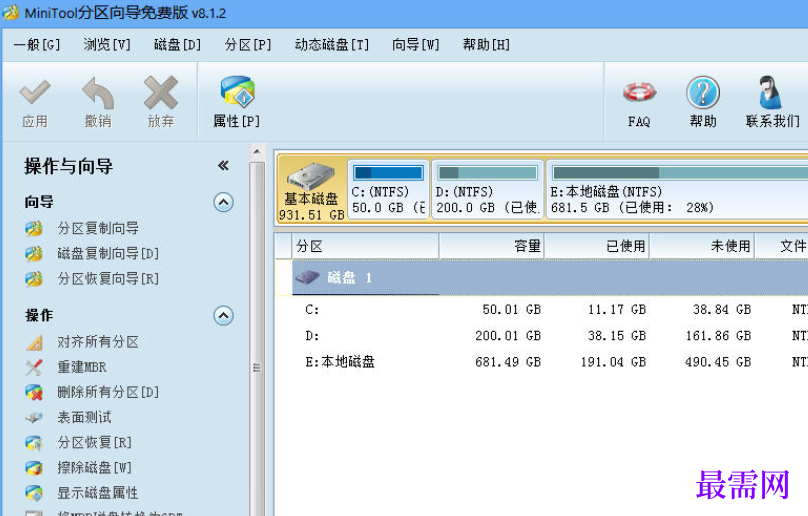808x516 pixels.
Task: Open the 帮助[H] menu
Action: (486, 45)
